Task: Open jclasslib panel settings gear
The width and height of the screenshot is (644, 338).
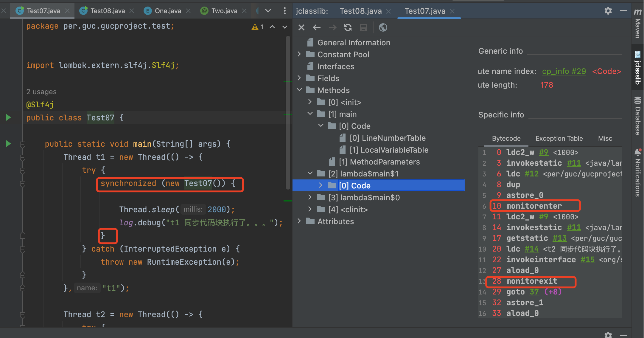Action: tap(608, 11)
